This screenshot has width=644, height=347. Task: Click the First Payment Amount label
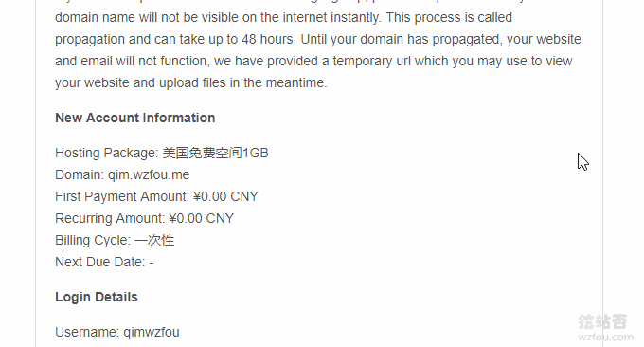[122, 196]
